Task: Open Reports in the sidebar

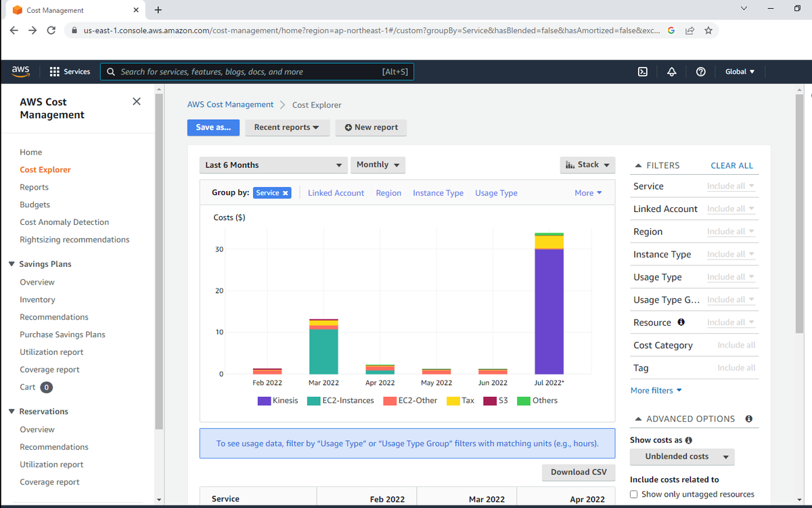Action: click(34, 188)
